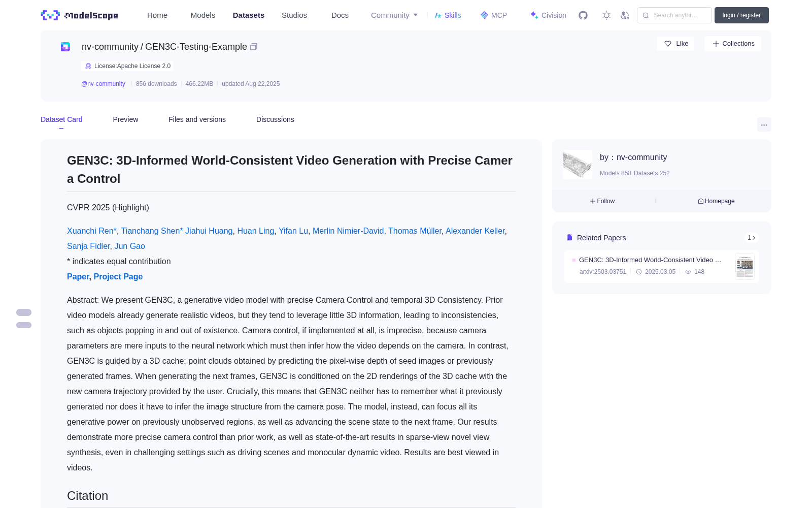Go to the Home nav item
812x508 pixels.
(x=157, y=15)
